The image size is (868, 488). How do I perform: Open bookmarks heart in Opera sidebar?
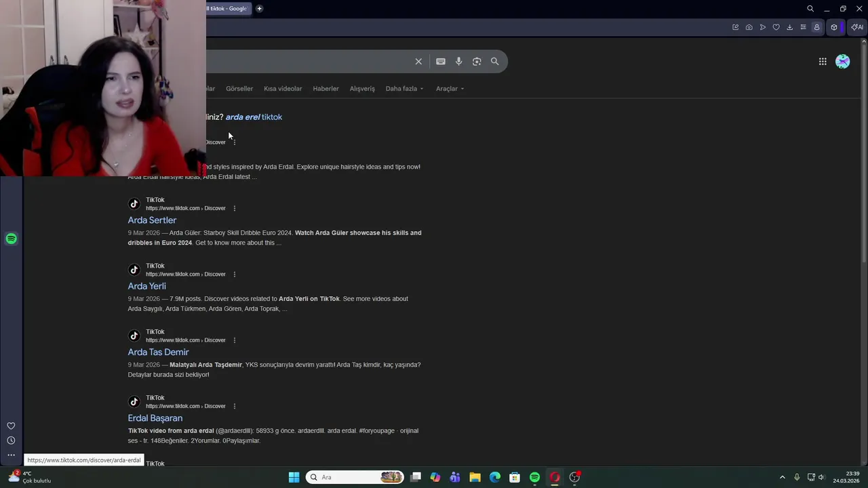coord(11,426)
